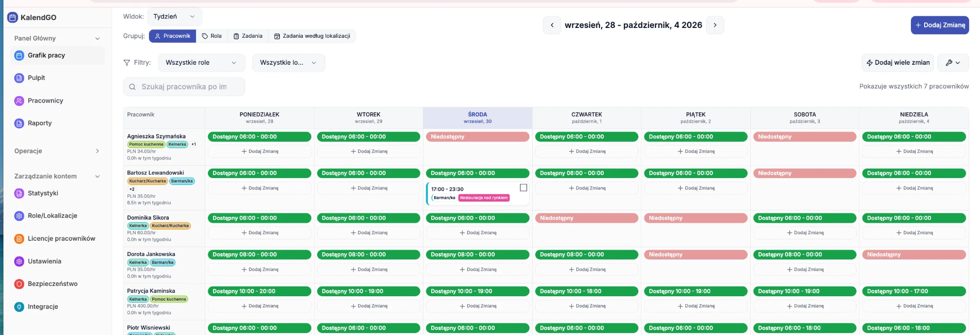Go to next week arrow
The width and height of the screenshot is (980, 335).
tap(715, 25)
